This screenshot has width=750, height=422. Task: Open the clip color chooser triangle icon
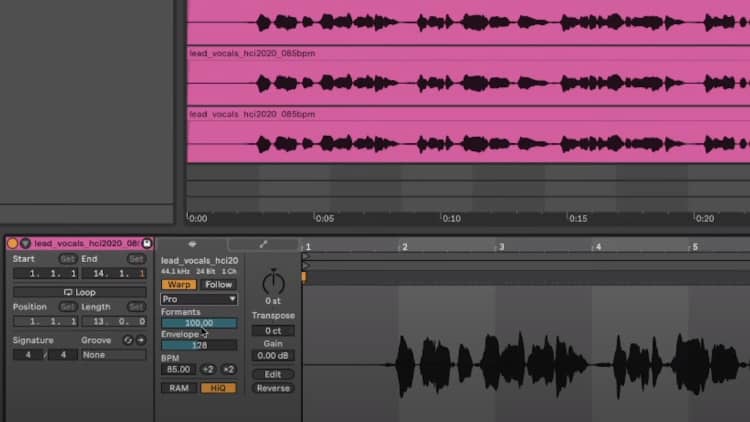click(x=25, y=244)
